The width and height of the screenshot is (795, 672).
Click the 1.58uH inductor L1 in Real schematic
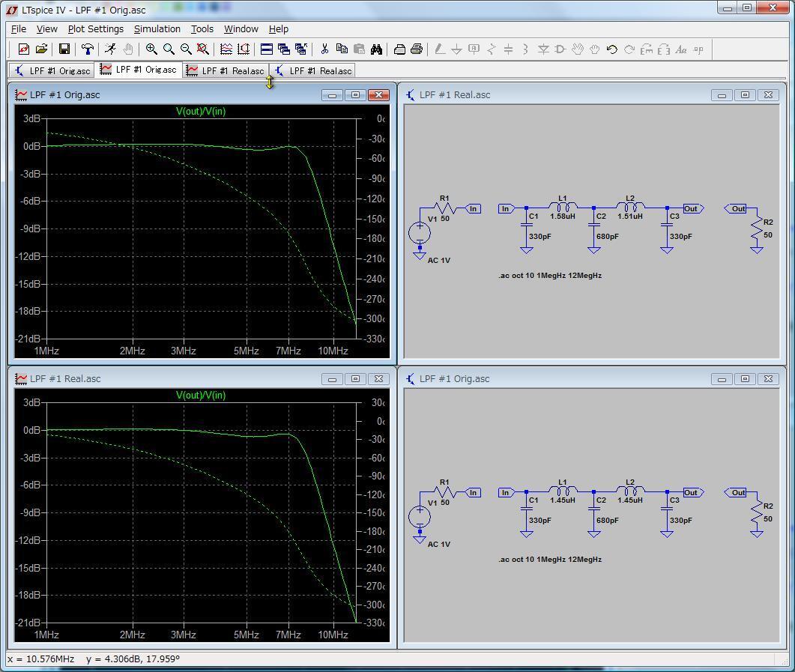[x=563, y=207]
